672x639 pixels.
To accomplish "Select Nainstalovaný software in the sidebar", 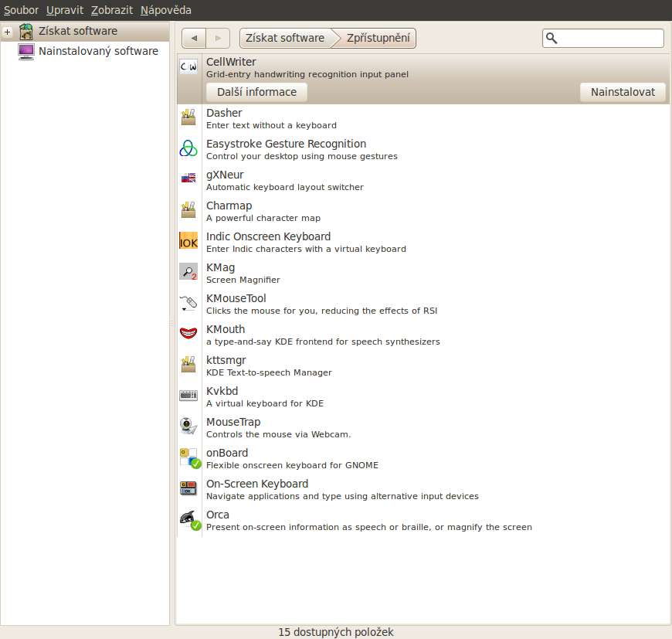I will click(98, 52).
